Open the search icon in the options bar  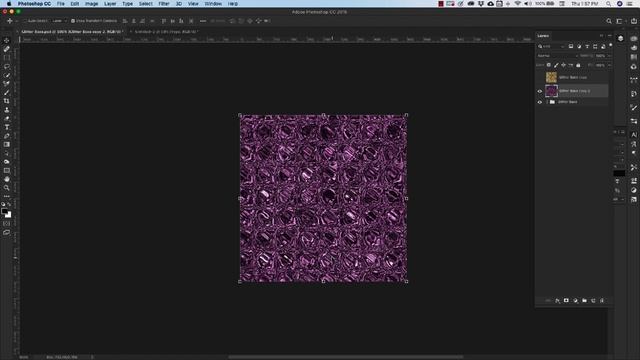click(609, 21)
